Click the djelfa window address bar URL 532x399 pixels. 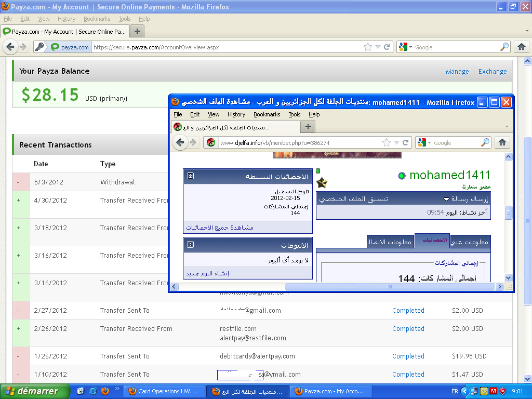click(x=300, y=143)
